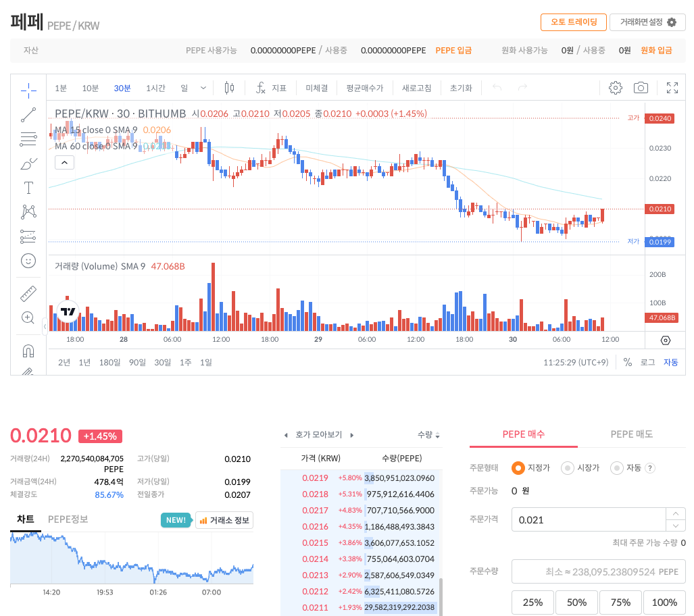
Task: Open the horizontal lines tool group
Action: pyautogui.click(x=28, y=139)
